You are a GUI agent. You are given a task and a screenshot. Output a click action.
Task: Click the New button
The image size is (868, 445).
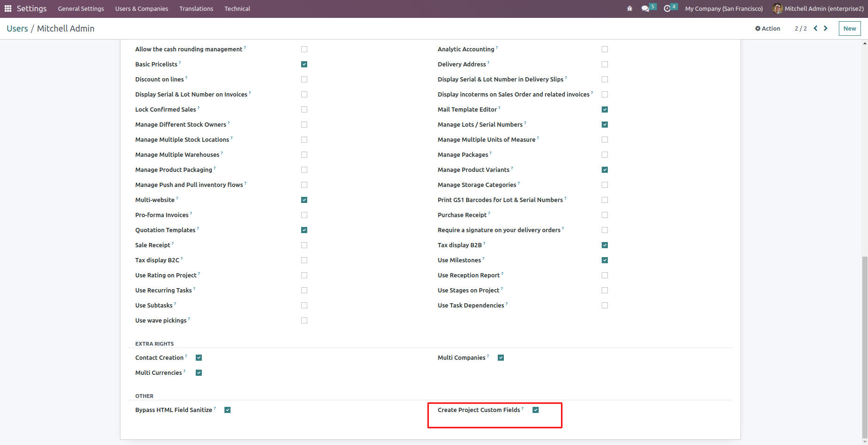pos(849,28)
